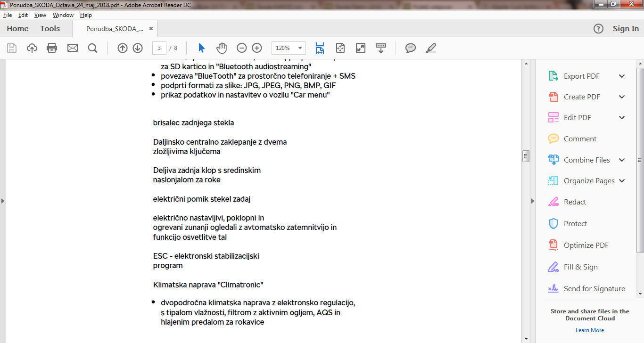Expand the left navigation pane arrow
The image size is (644, 343).
coord(2,201)
